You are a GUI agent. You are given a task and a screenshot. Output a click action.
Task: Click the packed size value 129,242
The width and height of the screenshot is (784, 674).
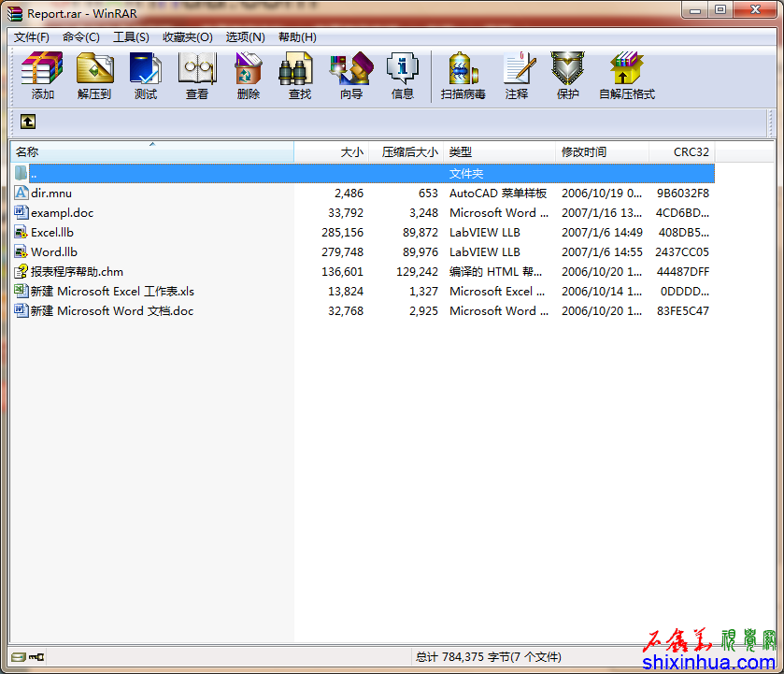click(x=417, y=272)
